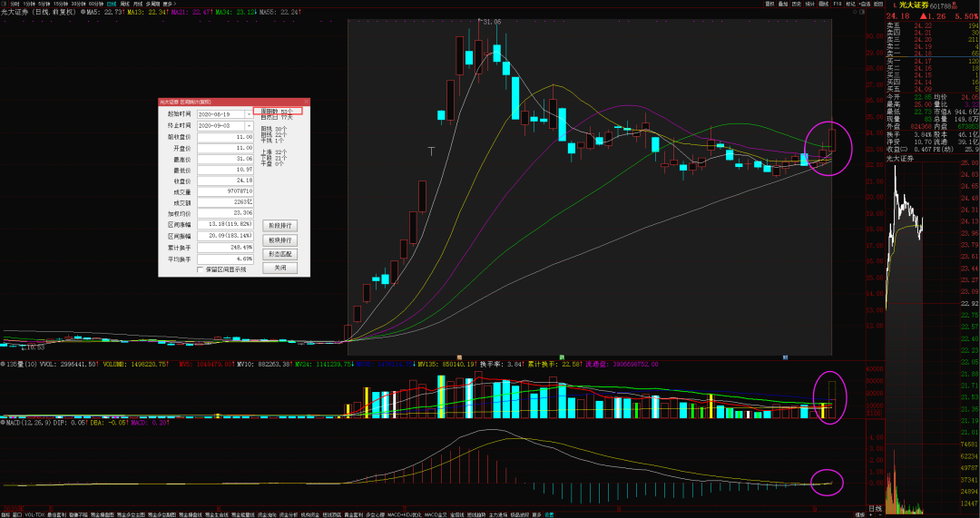Click the 加权均价 value 23.306

225,214
